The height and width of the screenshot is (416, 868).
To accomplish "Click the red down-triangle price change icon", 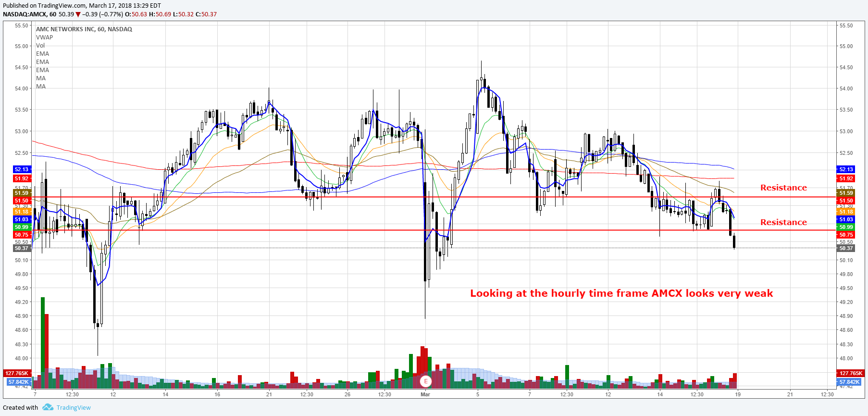I will pos(78,14).
